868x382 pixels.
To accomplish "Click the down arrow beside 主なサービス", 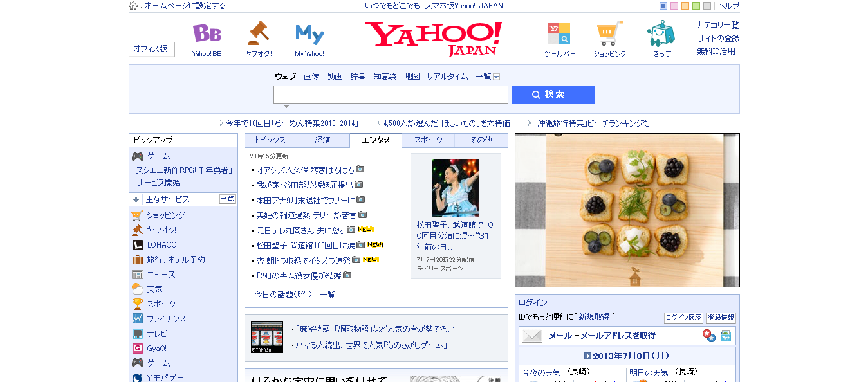I will tap(136, 199).
